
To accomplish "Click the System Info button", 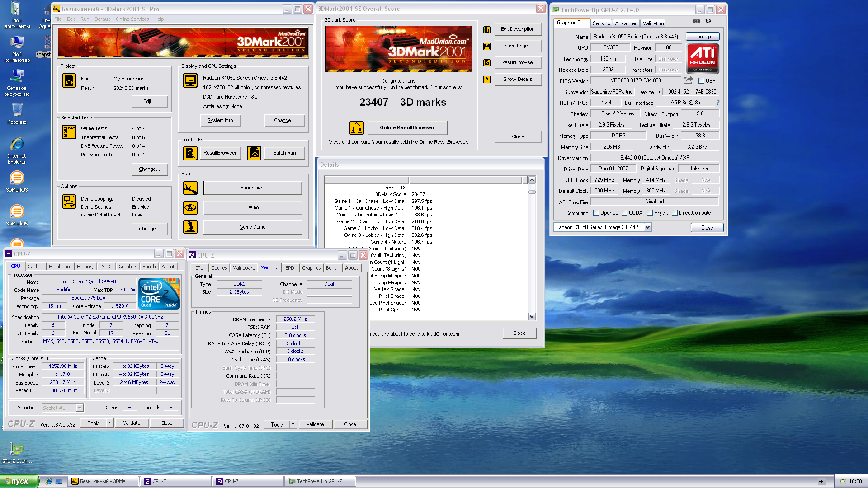I will (x=220, y=121).
